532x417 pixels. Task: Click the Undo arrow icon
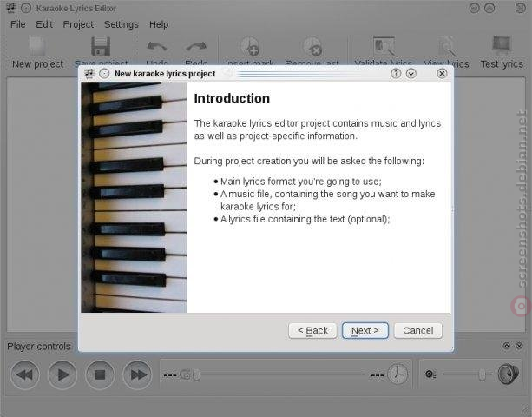[x=157, y=47]
